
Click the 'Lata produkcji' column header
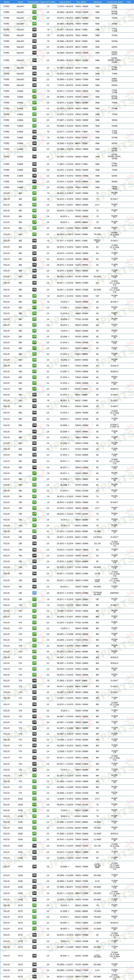pos(65,2)
